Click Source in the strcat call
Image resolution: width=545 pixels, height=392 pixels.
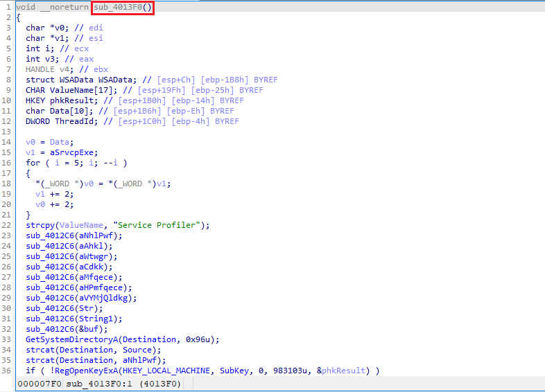click(x=137, y=350)
